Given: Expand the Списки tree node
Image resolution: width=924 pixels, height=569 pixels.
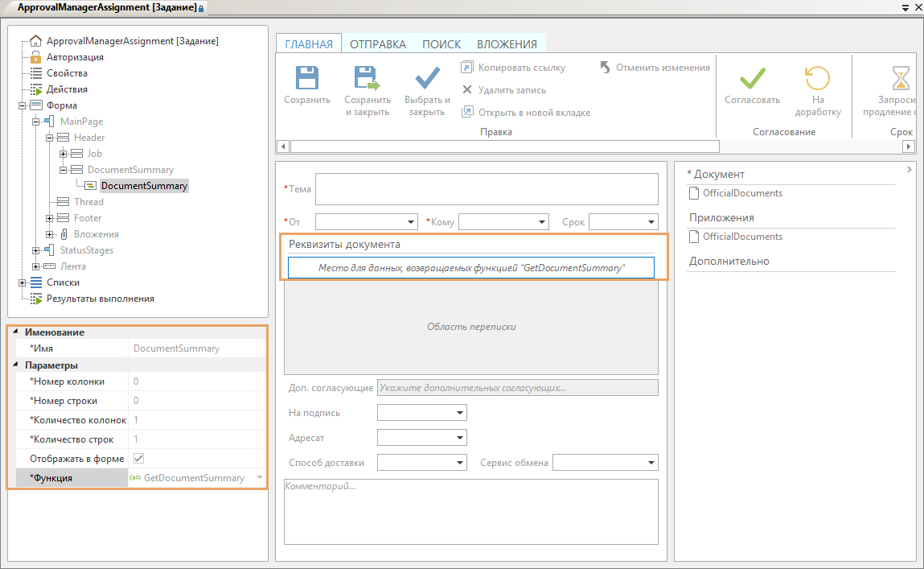Looking at the screenshot, I should [23, 282].
